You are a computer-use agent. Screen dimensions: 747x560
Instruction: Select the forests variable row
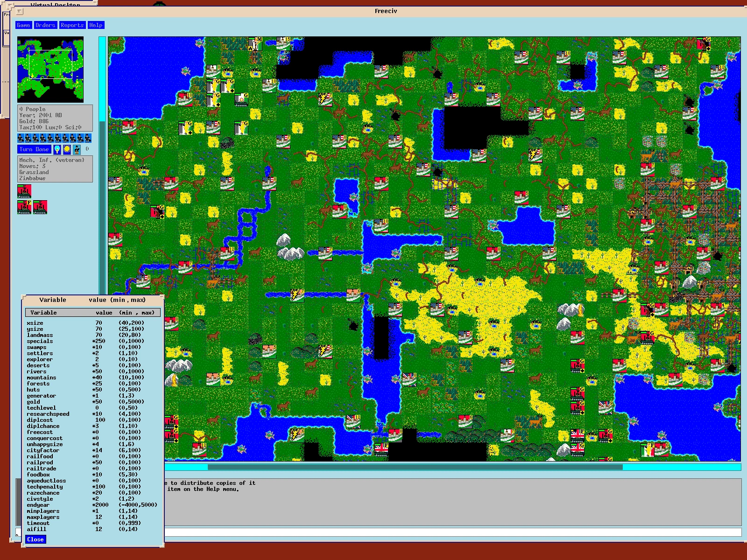click(92, 384)
